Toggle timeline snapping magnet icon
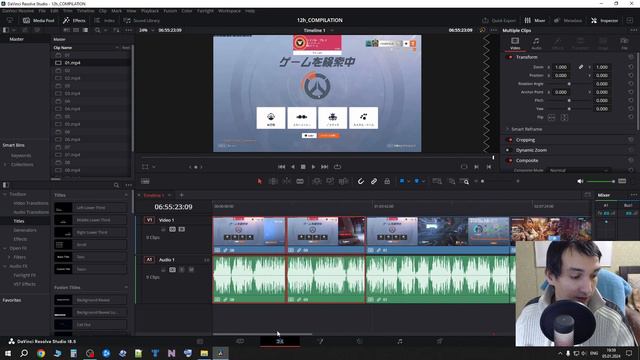Image resolution: width=640 pixels, height=360 pixels. click(360, 181)
